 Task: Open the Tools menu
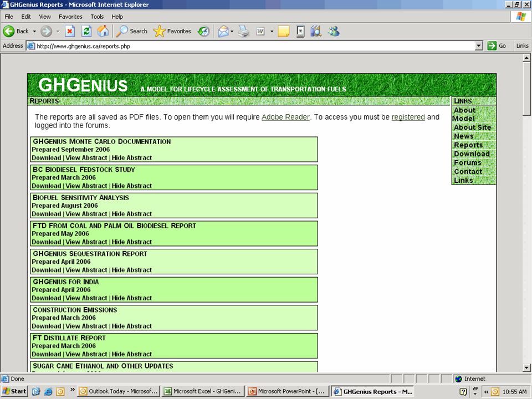pyautogui.click(x=97, y=17)
